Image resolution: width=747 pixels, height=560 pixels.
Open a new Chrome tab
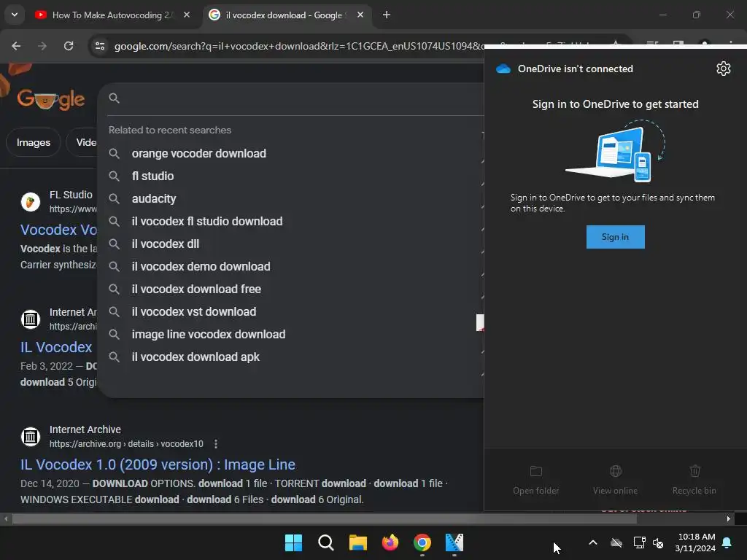coord(387,15)
